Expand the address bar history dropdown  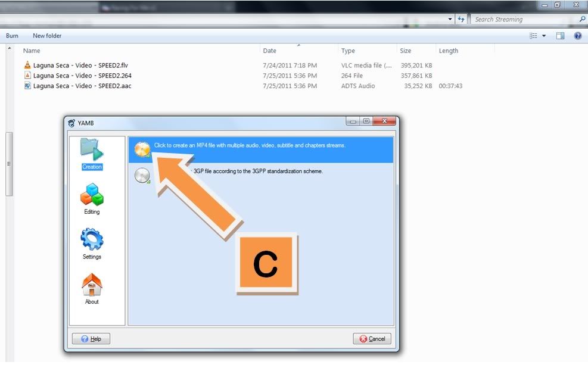point(450,20)
